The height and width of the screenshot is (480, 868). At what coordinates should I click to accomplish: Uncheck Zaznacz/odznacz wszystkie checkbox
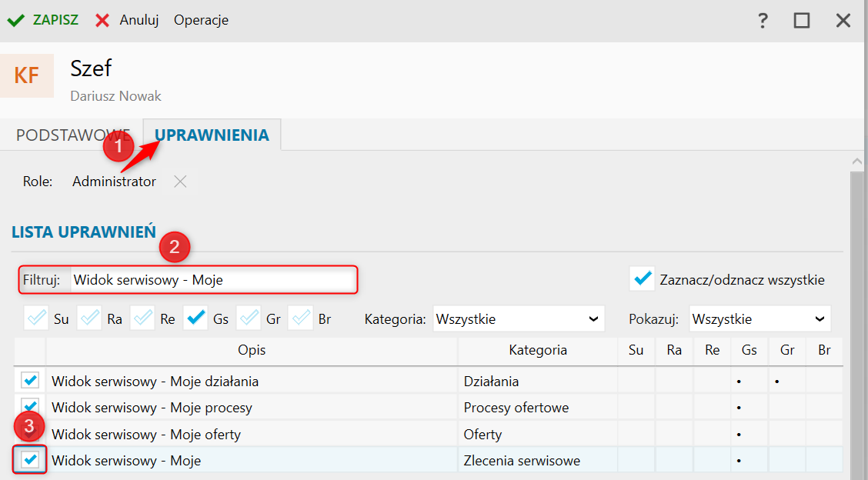coord(642,278)
